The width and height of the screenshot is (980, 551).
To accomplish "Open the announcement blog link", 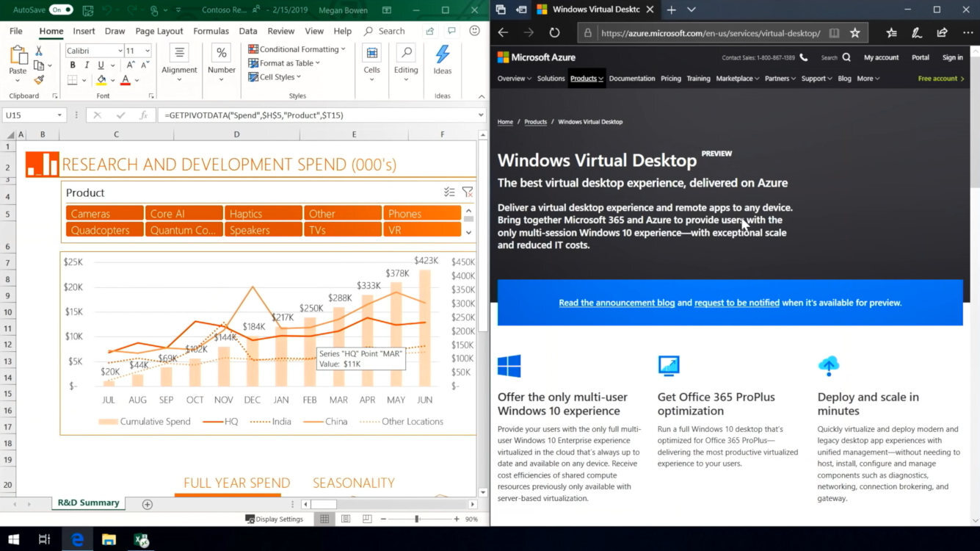I will coord(616,302).
